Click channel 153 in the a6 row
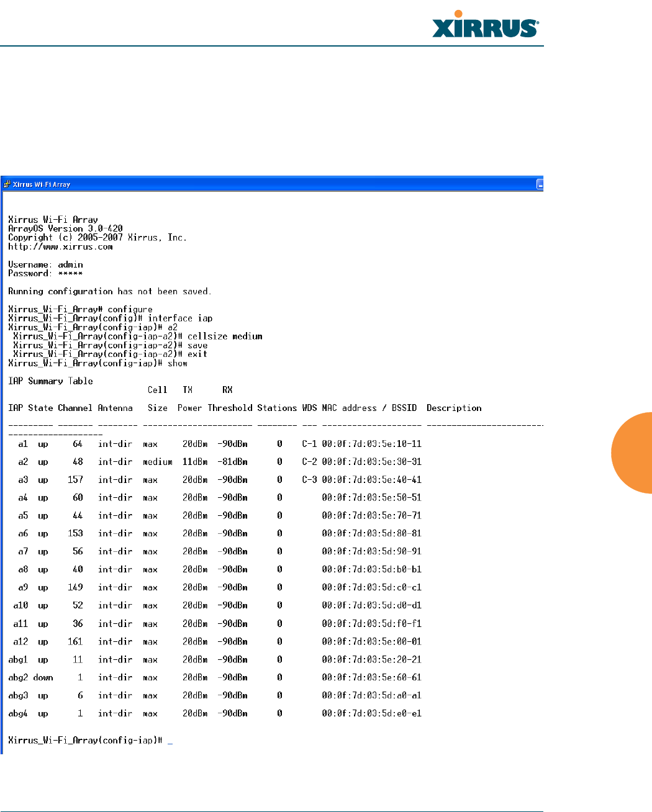 tap(75, 533)
